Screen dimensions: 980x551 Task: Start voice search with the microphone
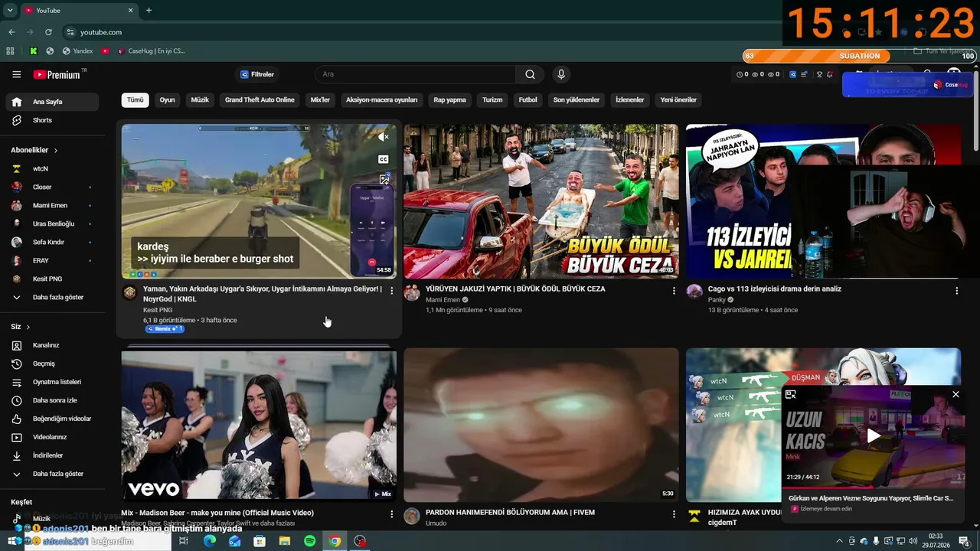coord(561,74)
